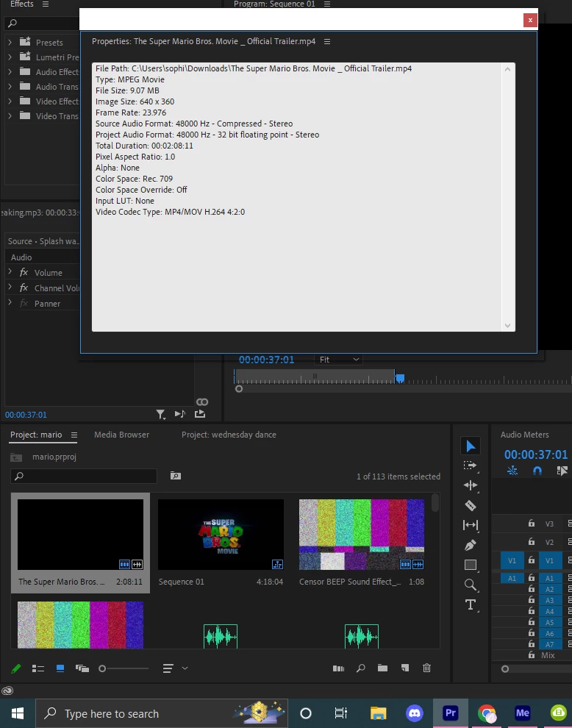
Task: Expand the Volume effect properties
Action: (10, 271)
